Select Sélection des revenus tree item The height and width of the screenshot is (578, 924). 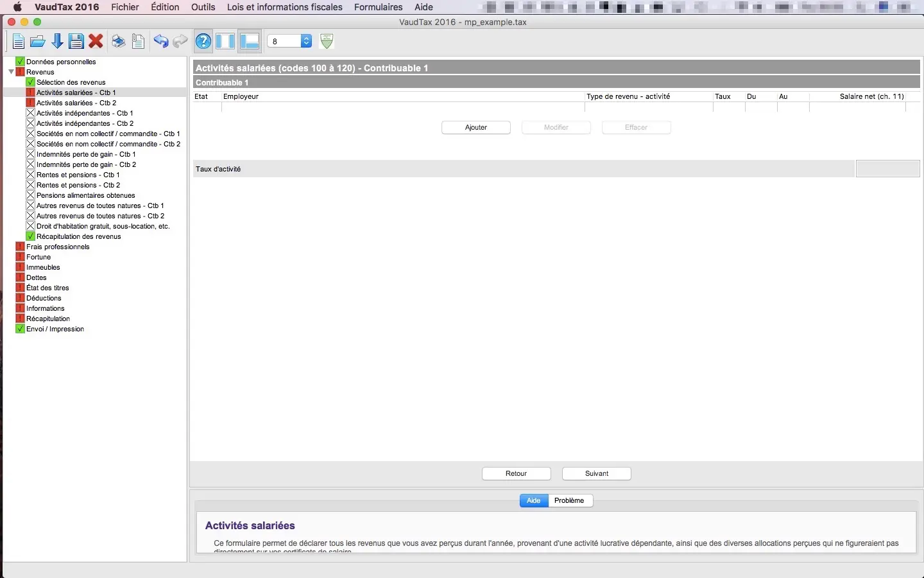coord(71,82)
